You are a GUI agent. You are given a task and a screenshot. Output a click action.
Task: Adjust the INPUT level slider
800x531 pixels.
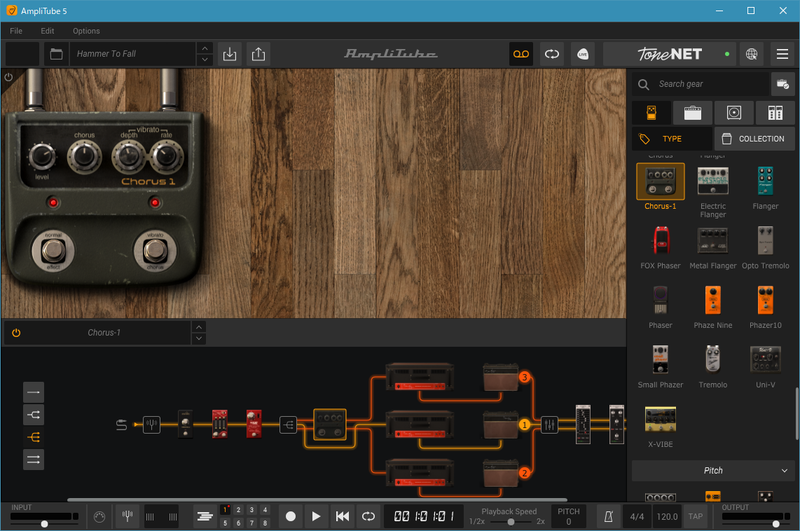45,524
